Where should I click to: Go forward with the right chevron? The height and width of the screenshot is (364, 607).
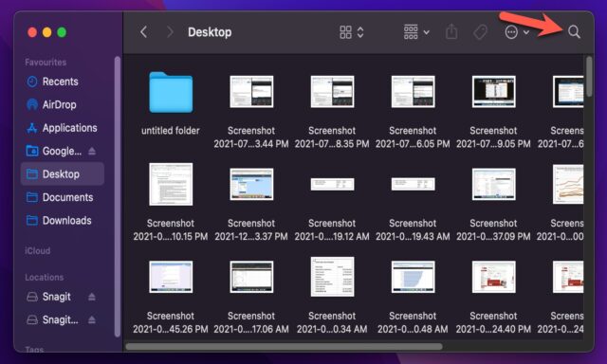170,31
